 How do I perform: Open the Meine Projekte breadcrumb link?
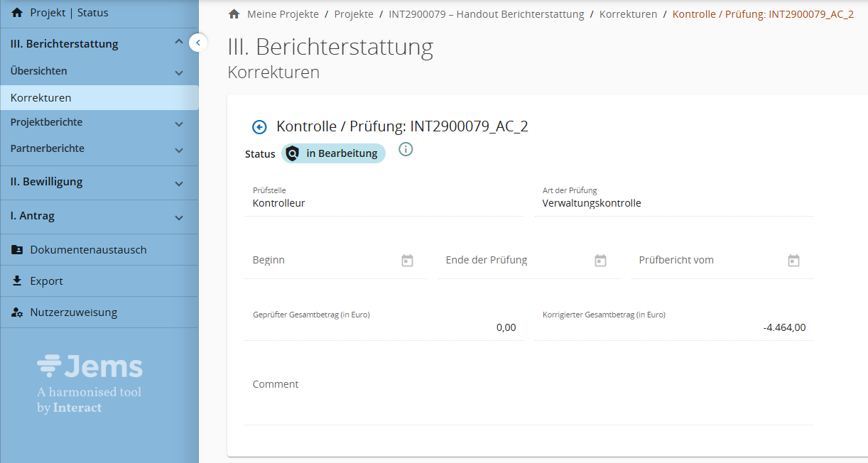pyautogui.click(x=283, y=14)
